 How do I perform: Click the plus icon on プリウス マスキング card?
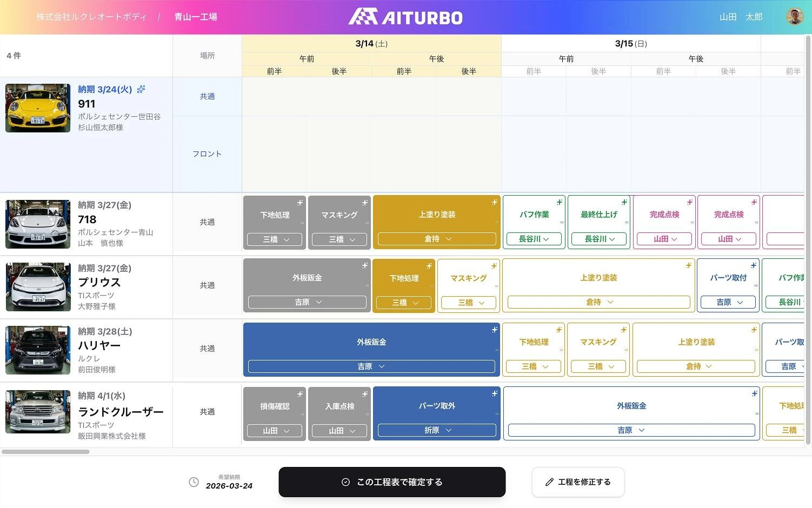(x=494, y=266)
